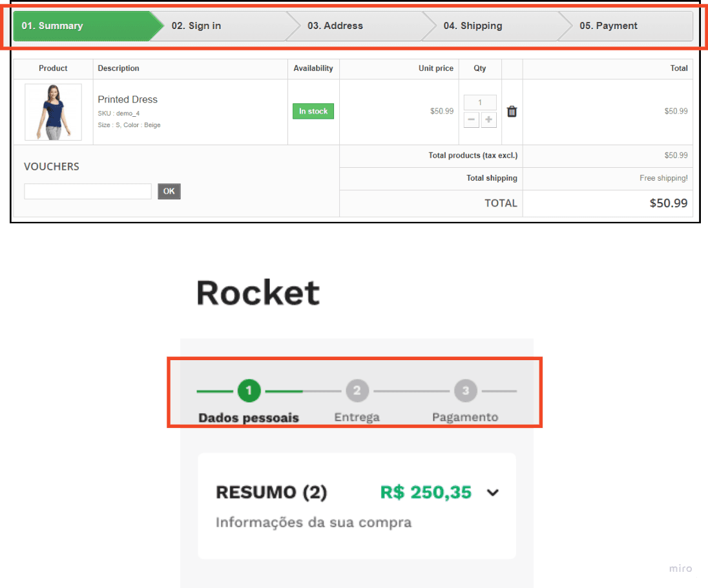Increase quantity with the plus button
Image resolution: width=708 pixels, height=588 pixels.
pos(488,119)
